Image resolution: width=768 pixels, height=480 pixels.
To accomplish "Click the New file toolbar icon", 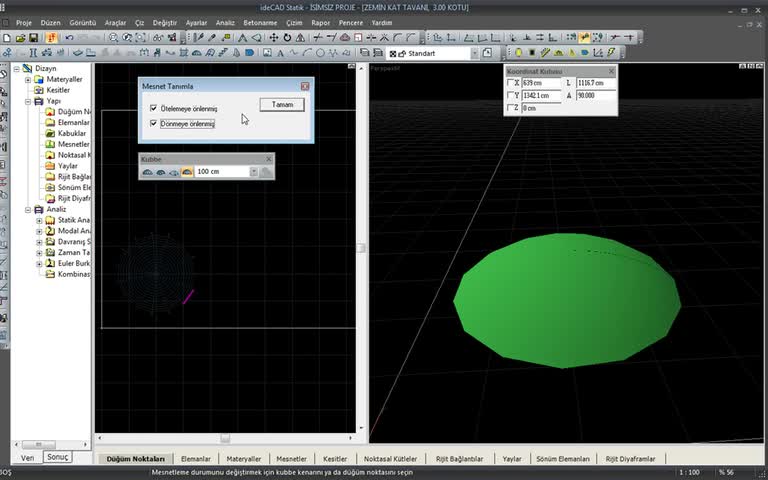I will [7, 38].
